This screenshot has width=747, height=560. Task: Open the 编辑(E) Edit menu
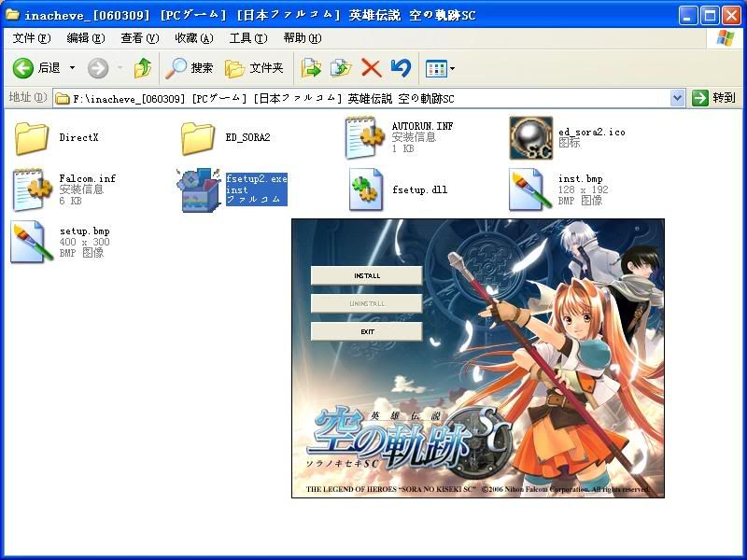86,38
